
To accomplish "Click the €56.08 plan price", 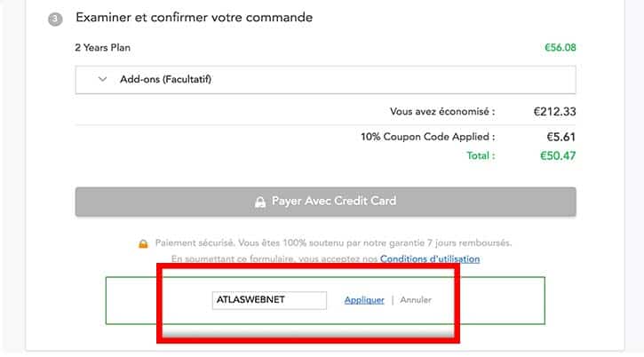I will coord(561,48).
